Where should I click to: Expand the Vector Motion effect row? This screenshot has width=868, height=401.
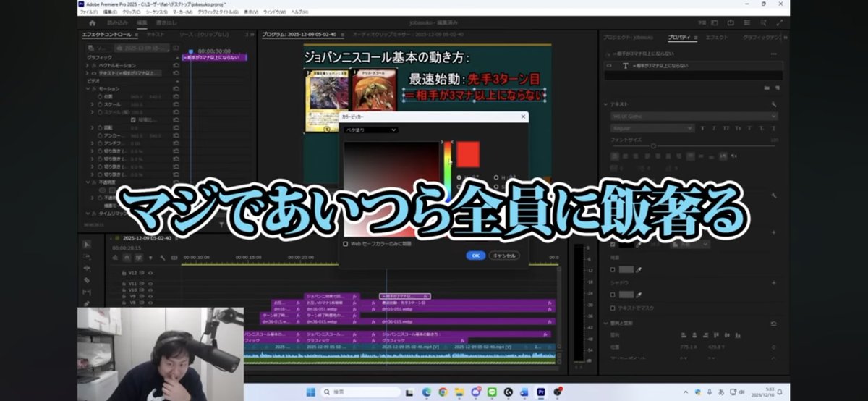(x=88, y=64)
